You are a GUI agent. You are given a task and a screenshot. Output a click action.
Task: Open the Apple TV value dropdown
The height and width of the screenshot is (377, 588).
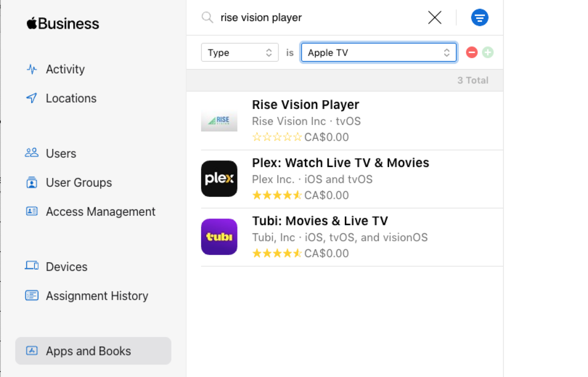click(x=378, y=53)
